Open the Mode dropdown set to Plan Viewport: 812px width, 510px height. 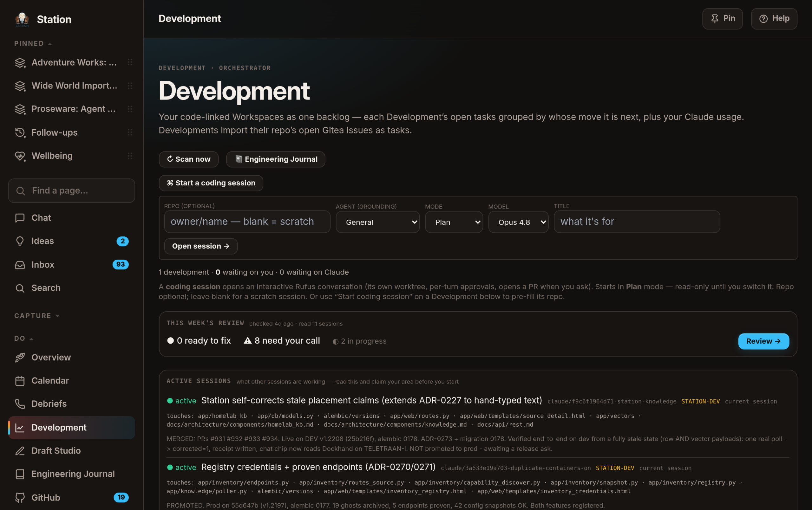(454, 222)
